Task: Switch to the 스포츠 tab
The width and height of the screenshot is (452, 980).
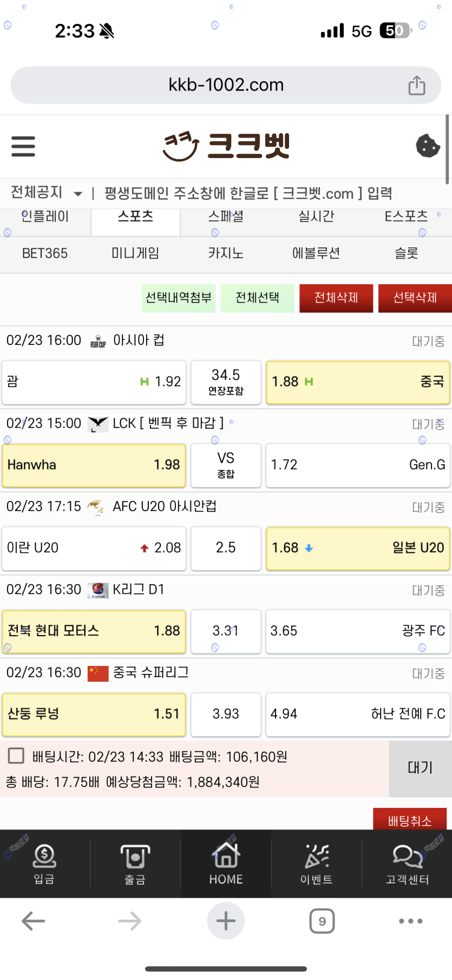Action: click(135, 217)
